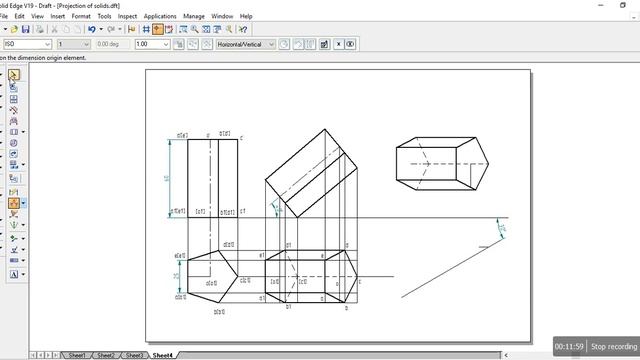This screenshot has height=360, width=640.
Task: Activate the Zoom Area tool
Action: [x=183, y=29]
